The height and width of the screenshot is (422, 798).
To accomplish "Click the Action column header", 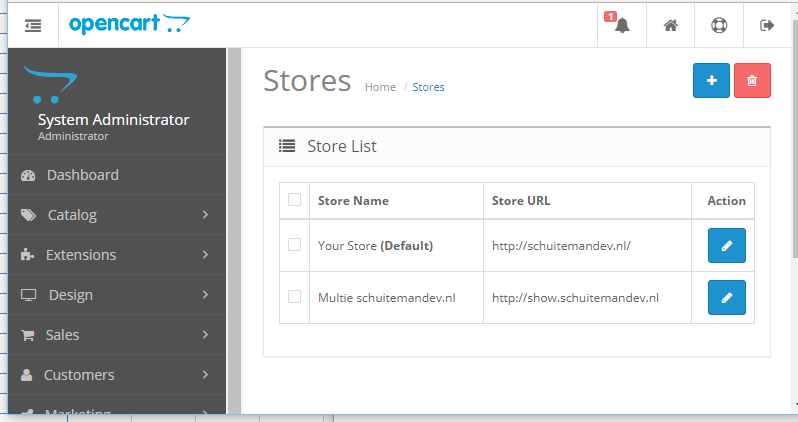I will [x=726, y=201].
